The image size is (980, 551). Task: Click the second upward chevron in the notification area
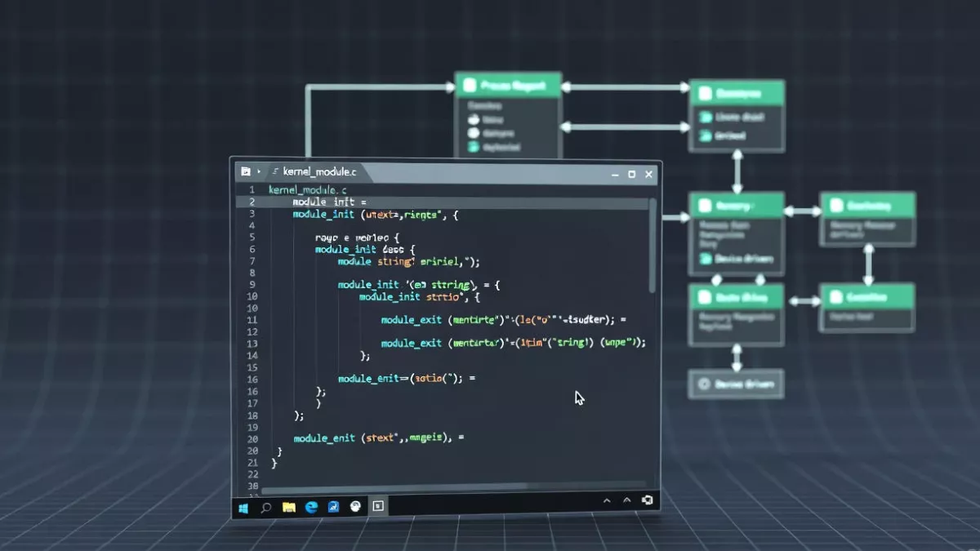pyautogui.click(x=625, y=498)
